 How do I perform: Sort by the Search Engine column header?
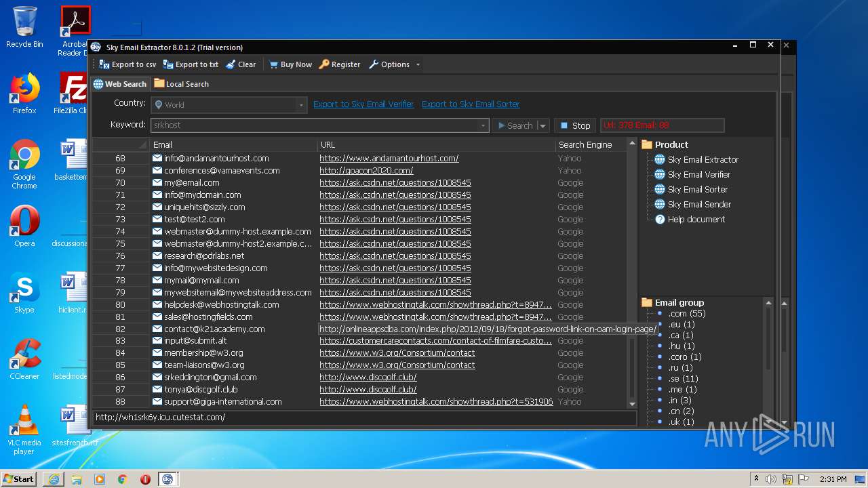[x=591, y=144]
